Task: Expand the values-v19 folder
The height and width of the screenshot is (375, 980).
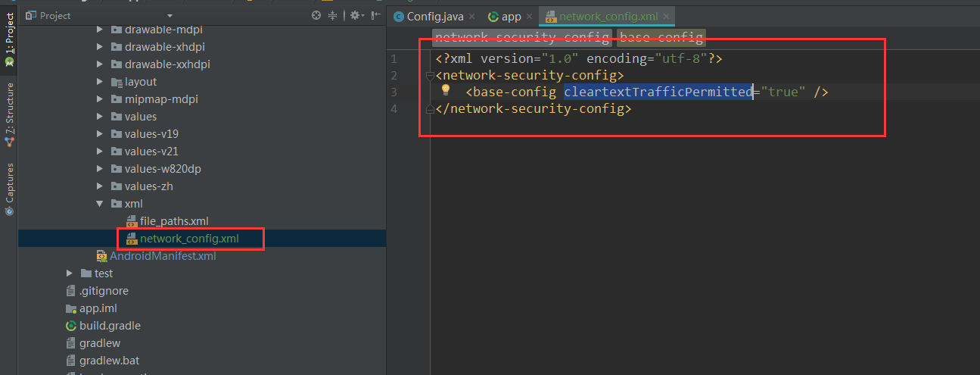Action: click(x=100, y=134)
